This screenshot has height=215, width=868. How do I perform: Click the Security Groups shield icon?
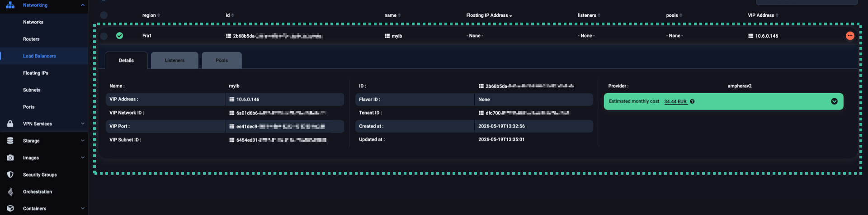tap(10, 175)
